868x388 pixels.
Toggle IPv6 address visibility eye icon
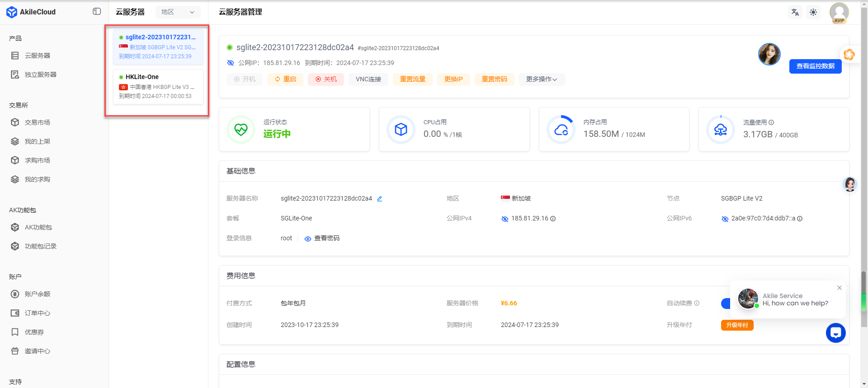725,219
